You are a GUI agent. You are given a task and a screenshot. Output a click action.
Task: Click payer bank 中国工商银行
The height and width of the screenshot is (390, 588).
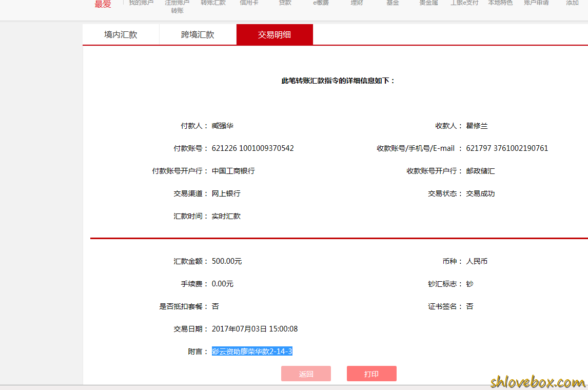(233, 171)
